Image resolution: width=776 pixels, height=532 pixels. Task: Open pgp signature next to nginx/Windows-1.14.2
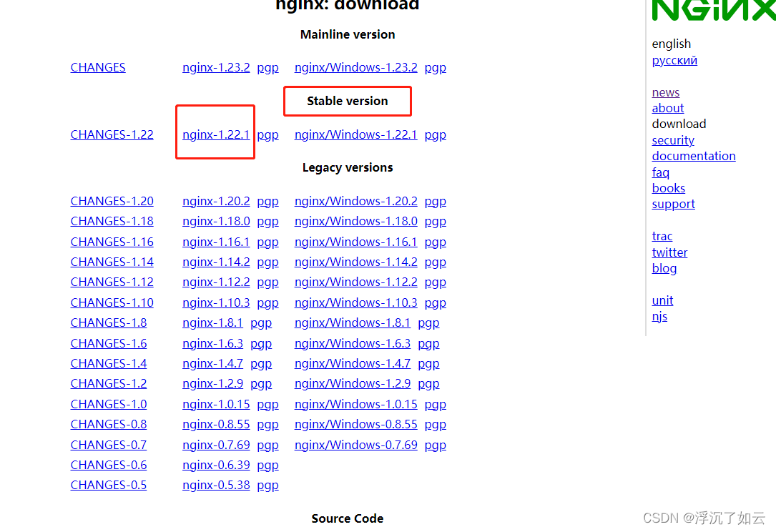435,262
